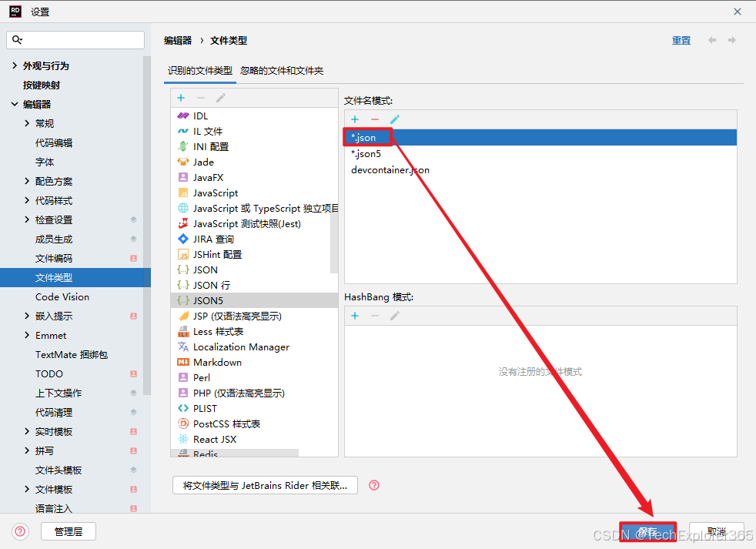Screen dimensions: 756x549
Task: Collapse the 编辑器 settings section
Action: click(x=15, y=104)
